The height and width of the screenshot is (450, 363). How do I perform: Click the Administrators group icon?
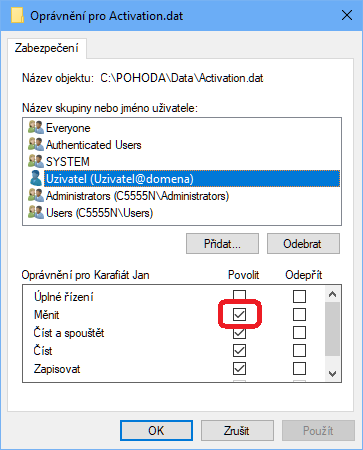36,195
